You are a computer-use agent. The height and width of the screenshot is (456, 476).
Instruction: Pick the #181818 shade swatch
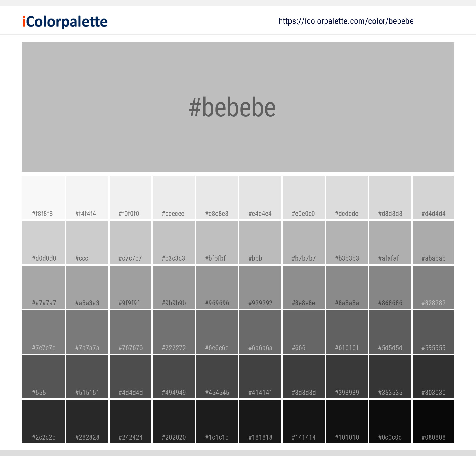point(260,421)
